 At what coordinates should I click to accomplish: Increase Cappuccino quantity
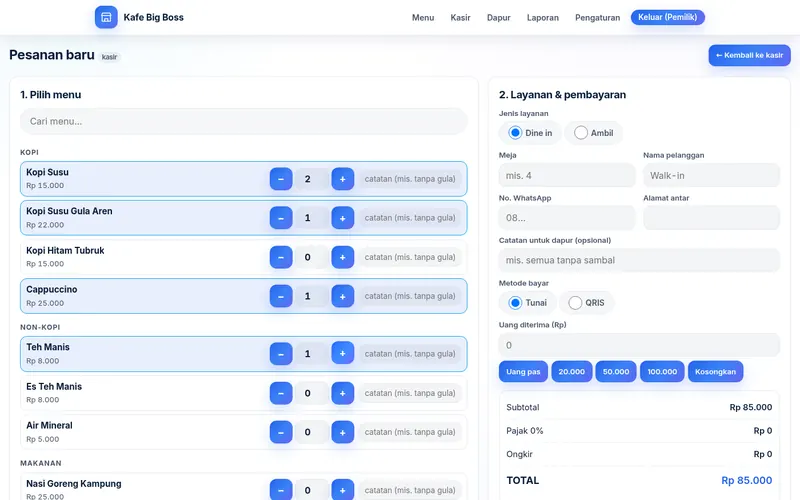coord(342,296)
